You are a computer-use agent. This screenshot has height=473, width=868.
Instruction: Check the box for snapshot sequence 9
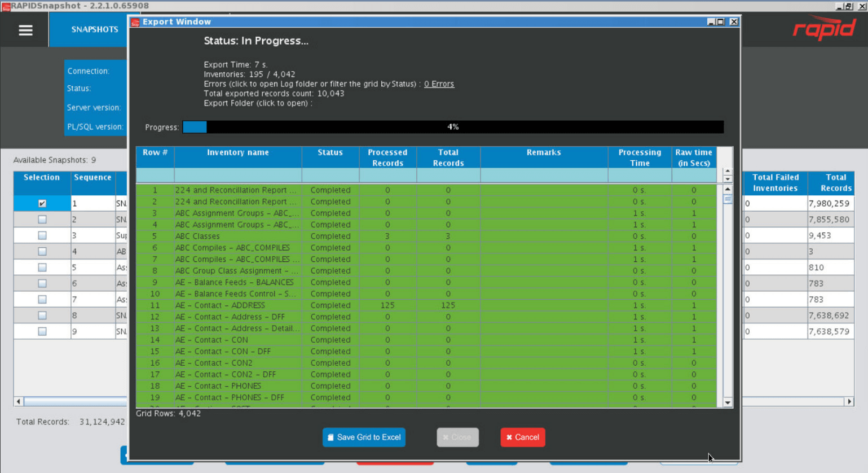pyautogui.click(x=42, y=331)
